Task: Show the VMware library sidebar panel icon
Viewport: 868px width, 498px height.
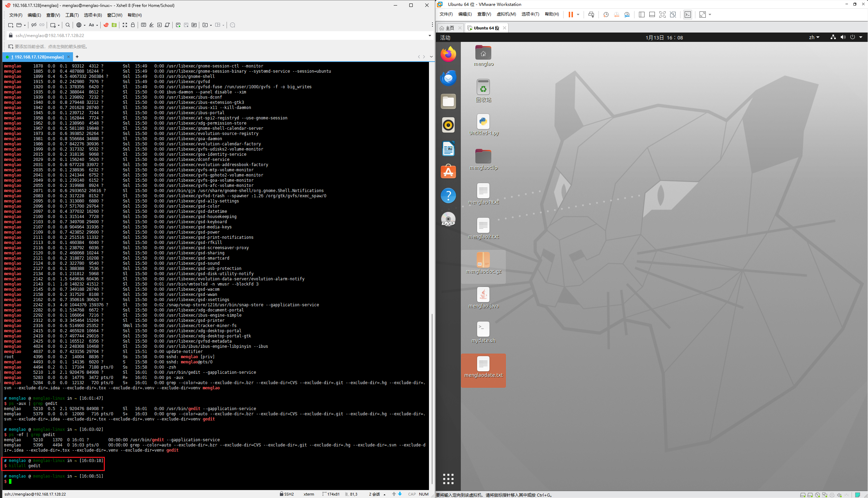Action: tap(642, 15)
